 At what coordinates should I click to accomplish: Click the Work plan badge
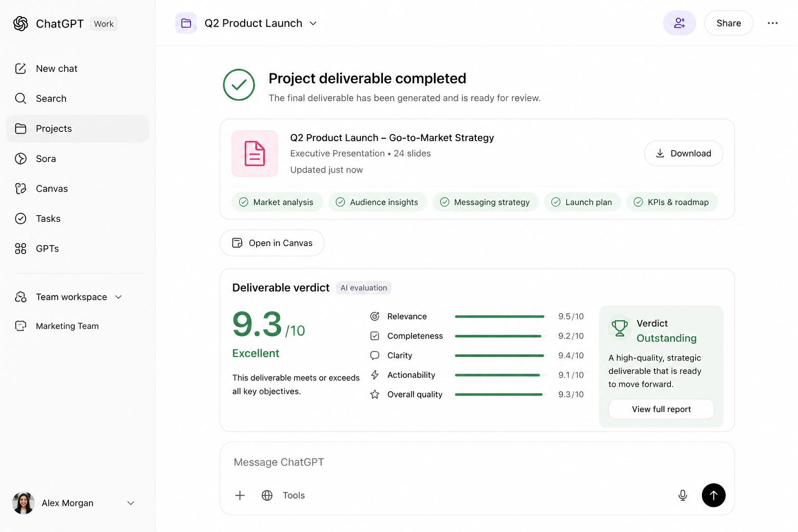(x=104, y=24)
